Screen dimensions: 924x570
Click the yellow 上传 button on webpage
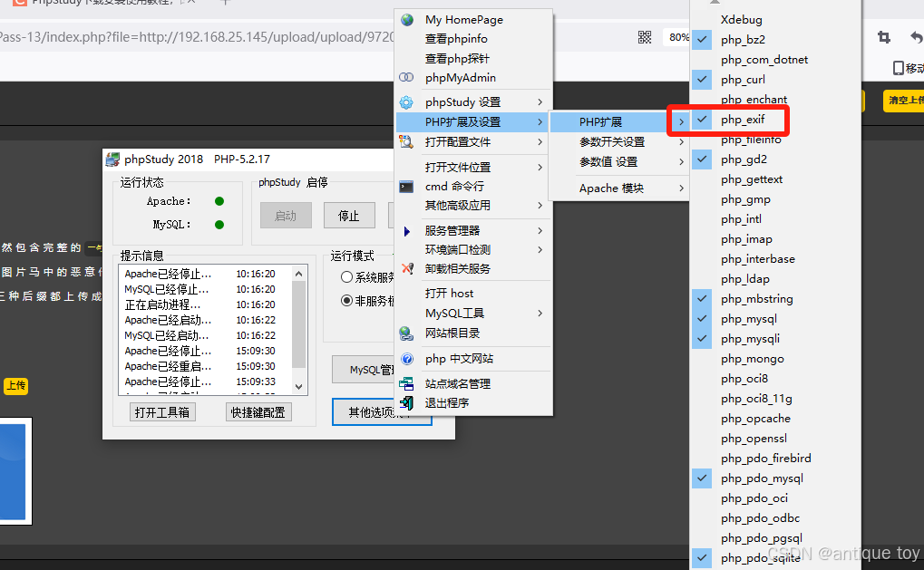click(16, 386)
